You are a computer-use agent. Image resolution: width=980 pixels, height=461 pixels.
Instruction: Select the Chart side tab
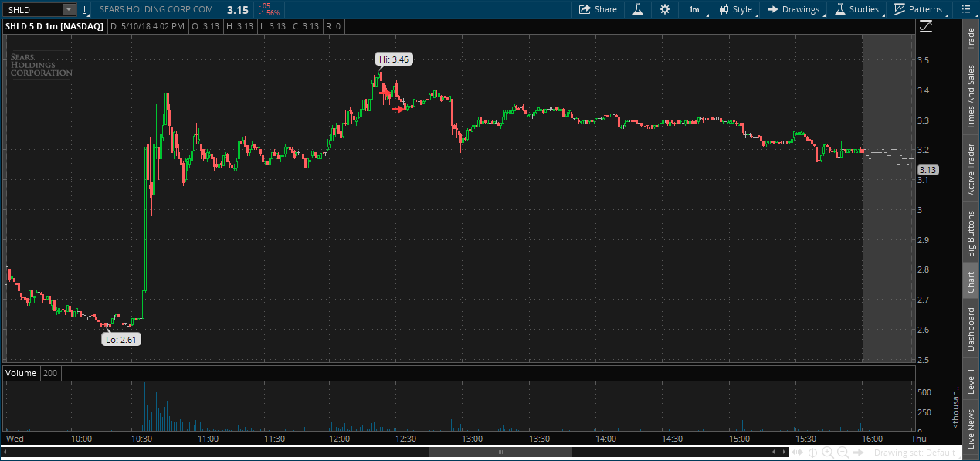(971, 282)
